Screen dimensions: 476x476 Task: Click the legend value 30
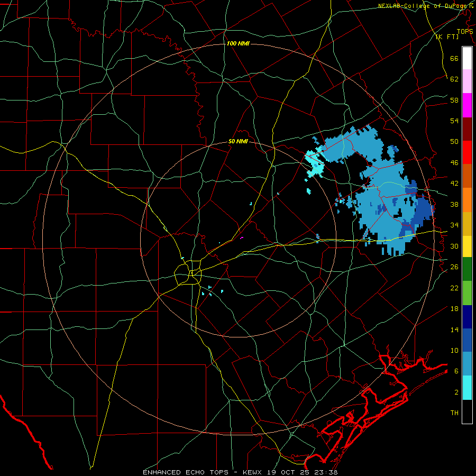coord(454,246)
